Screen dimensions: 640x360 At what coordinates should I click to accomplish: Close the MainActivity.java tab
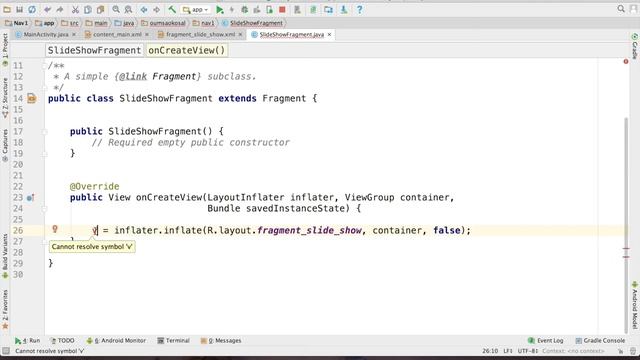pos(74,35)
